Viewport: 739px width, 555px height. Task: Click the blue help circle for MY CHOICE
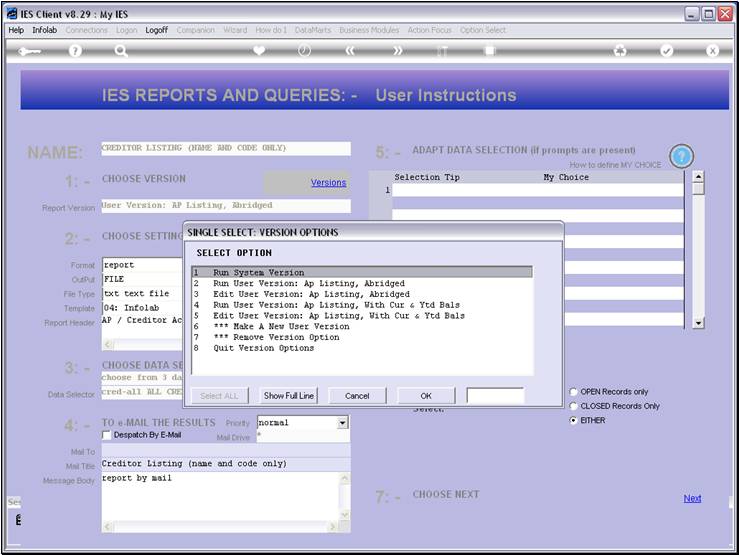point(681,156)
